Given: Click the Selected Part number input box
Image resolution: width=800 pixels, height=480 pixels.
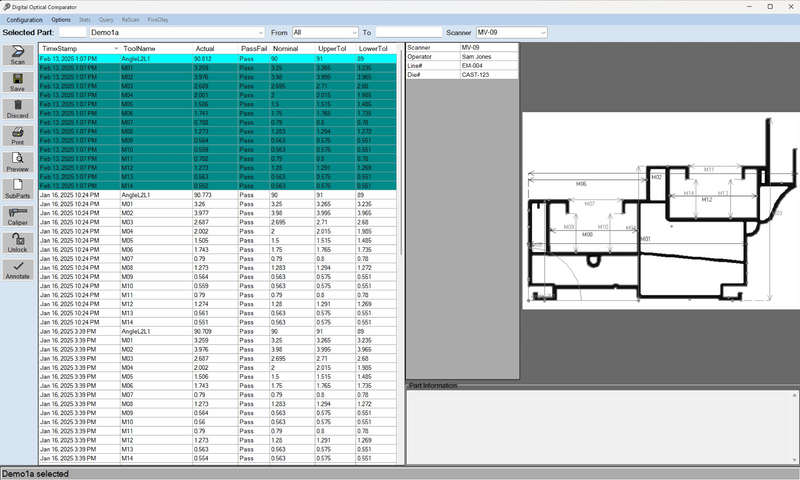Looking at the screenshot, I should pos(73,32).
